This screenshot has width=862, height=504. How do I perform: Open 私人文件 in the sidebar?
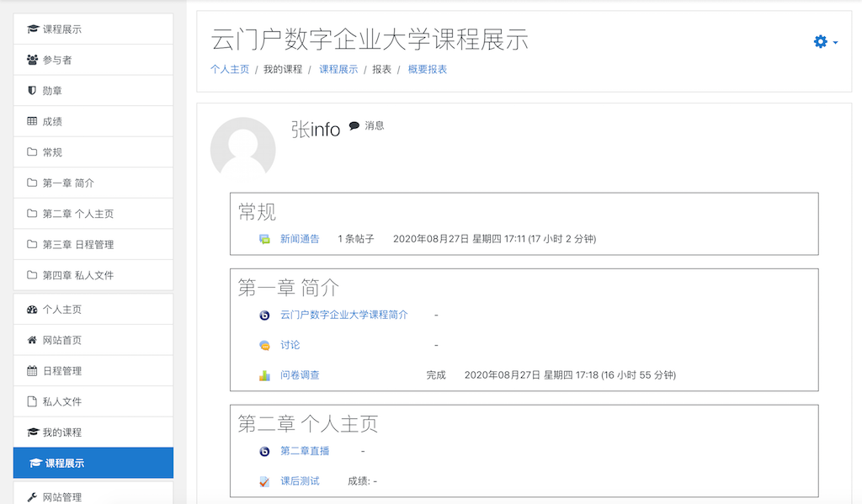tap(93, 402)
